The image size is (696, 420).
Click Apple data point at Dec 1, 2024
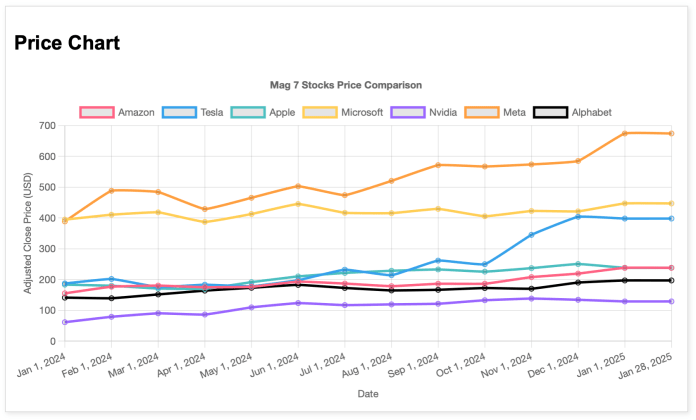click(578, 264)
